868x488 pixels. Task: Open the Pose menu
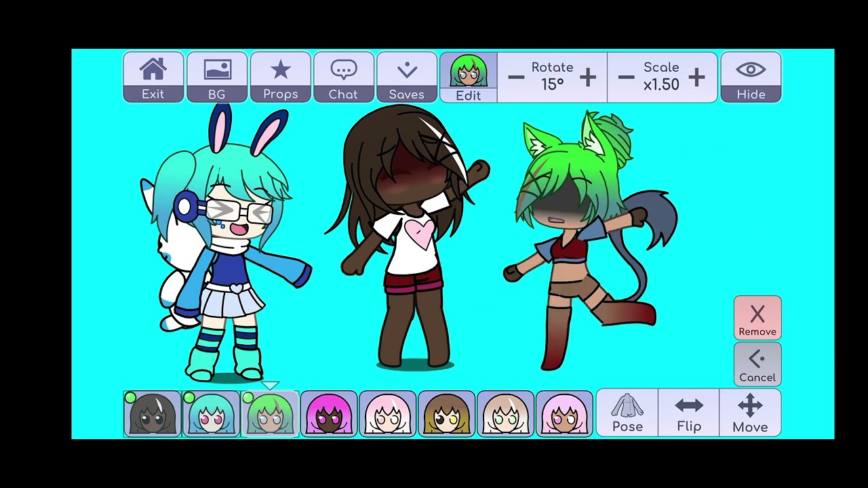click(627, 413)
